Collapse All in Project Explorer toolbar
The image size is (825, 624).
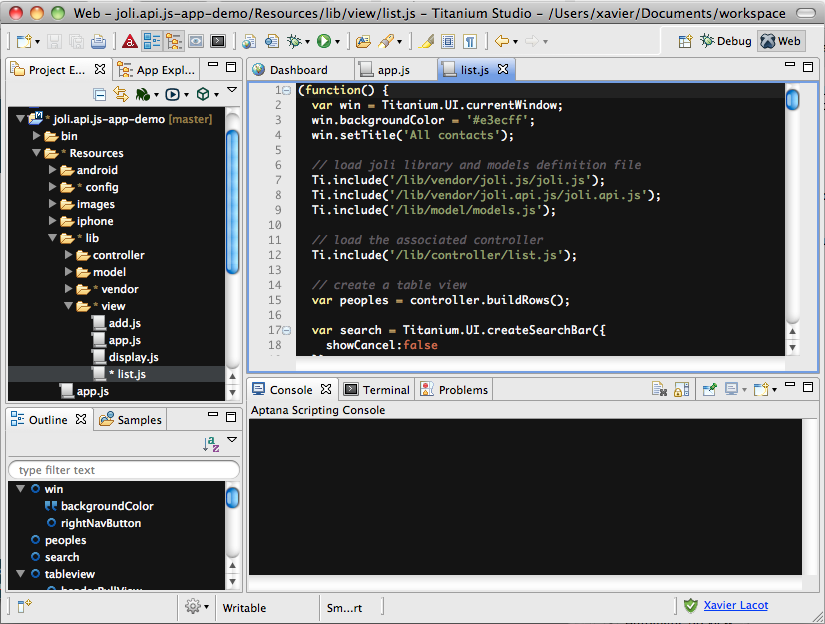(x=99, y=95)
